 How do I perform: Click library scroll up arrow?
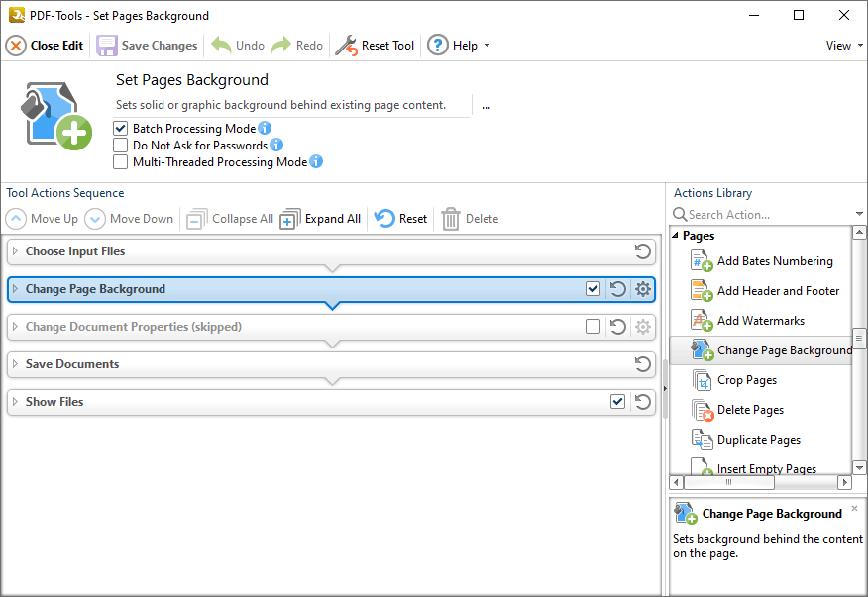[859, 233]
